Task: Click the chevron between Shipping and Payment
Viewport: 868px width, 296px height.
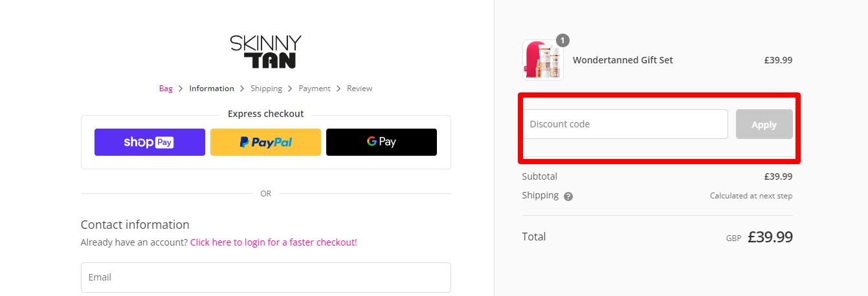Action: pos(291,89)
